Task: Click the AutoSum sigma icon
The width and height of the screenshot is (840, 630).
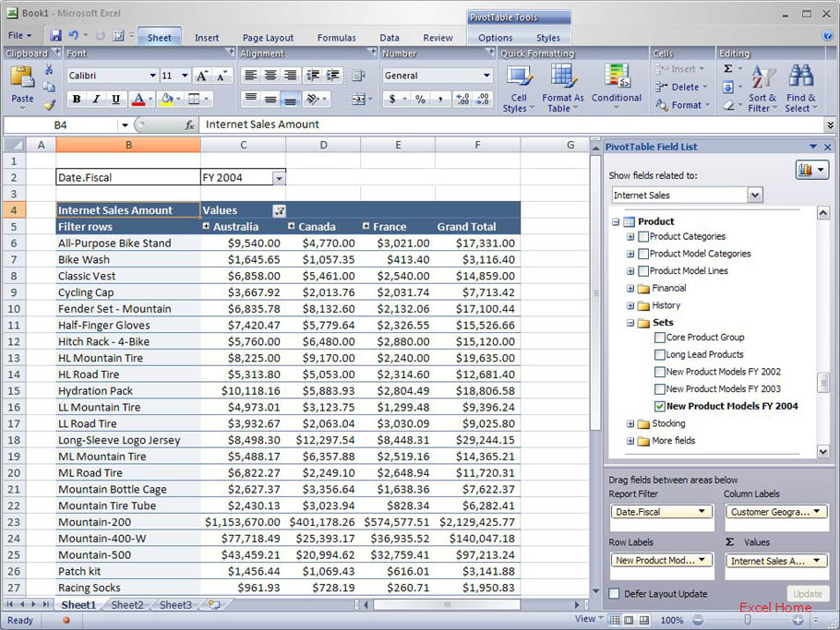Action: (x=728, y=68)
